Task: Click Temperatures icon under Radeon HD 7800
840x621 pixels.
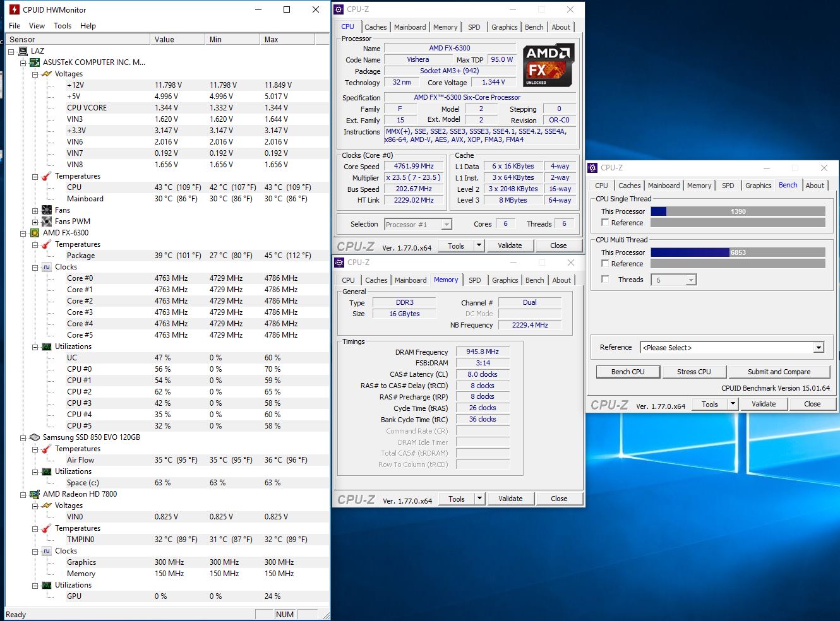Action: pyautogui.click(x=47, y=528)
